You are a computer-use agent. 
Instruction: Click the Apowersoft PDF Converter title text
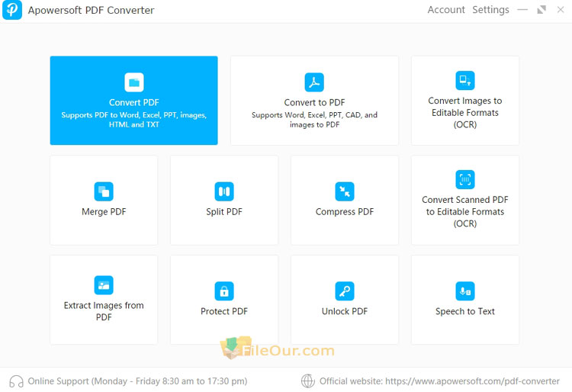pyautogui.click(x=92, y=10)
